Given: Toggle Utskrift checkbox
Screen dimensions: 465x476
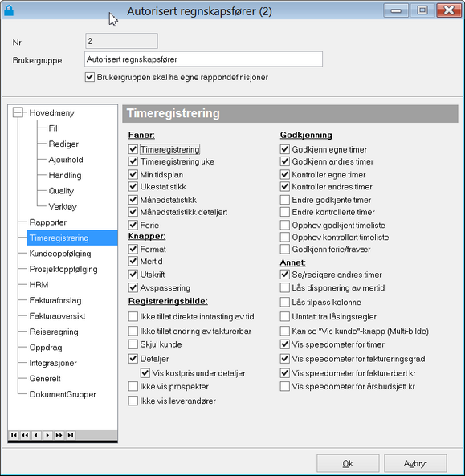Looking at the screenshot, I should click(133, 275).
